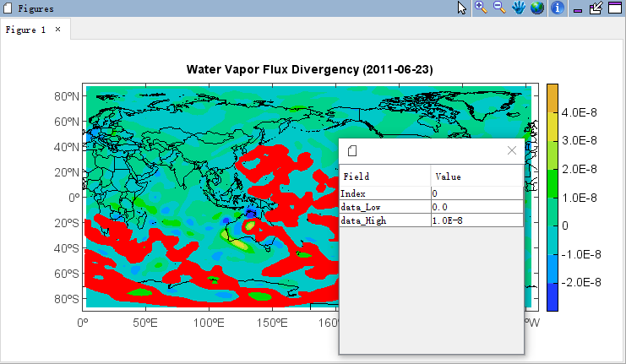This screenshot has width=626, height=364.
Task: Select the data_Low value cell
Action: (476, 207)
